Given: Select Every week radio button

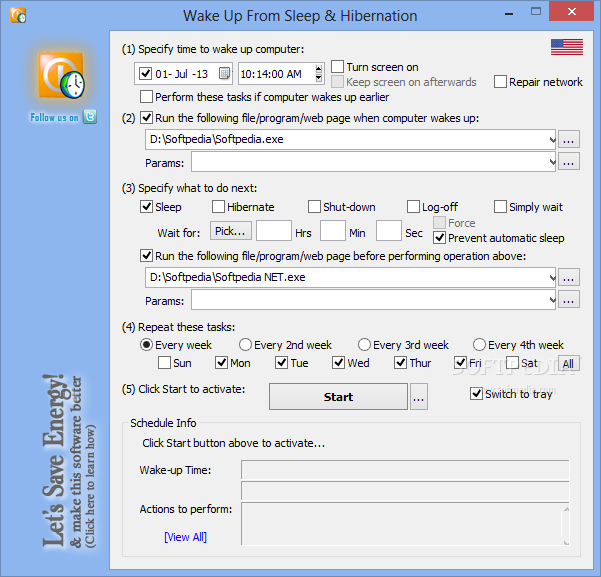Looking at the screenshot, I should click(146, 345).
